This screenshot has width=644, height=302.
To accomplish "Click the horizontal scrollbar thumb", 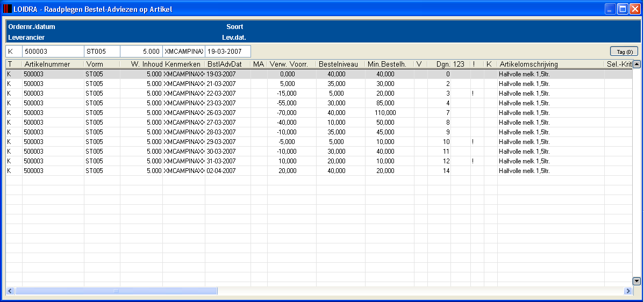I will coord(116,291).
